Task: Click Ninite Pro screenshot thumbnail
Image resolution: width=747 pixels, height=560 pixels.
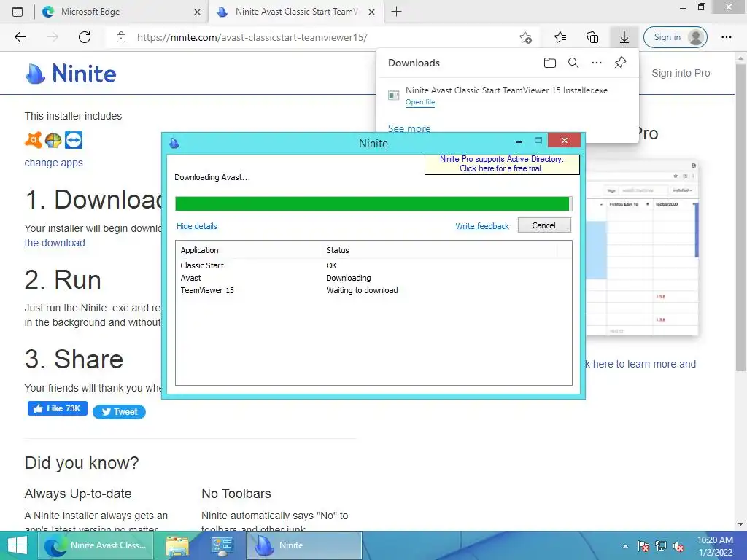Action: [x=642, y=248]
